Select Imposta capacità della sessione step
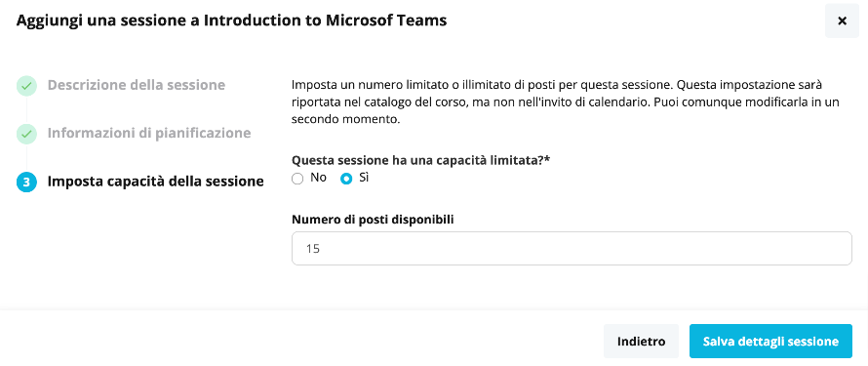The height and width of the screenshot is (366, 868). click(x=155, y=182)
